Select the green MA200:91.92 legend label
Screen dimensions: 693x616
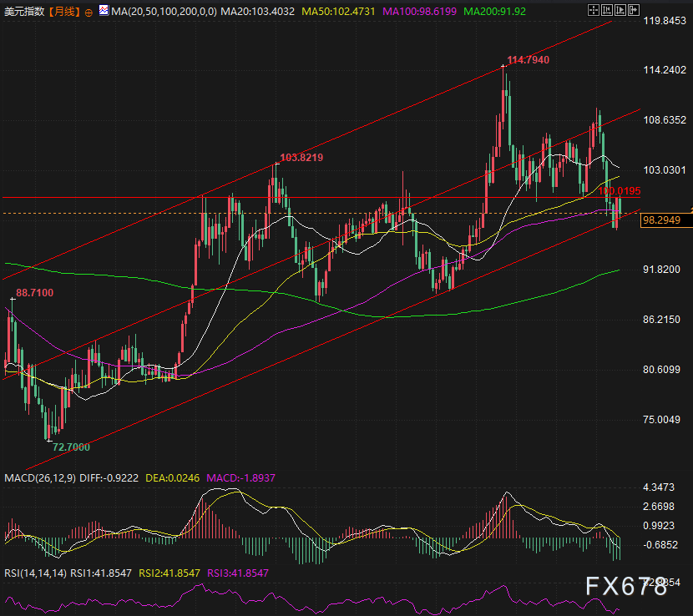[x=494, y=13]
